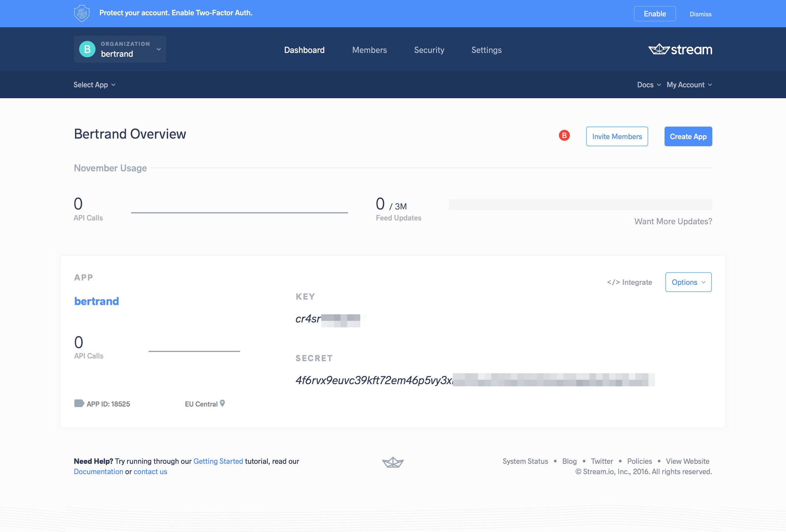The height and width of the screenshot is (532, 786).
Task: Open the bertrand app link
Action: [97, 301]
